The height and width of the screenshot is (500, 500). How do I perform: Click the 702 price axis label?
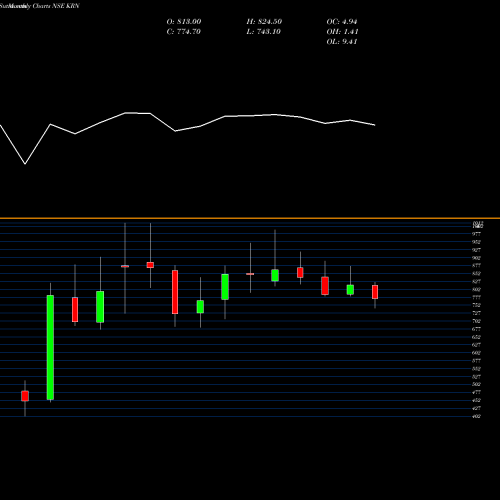tap(476, 321)
